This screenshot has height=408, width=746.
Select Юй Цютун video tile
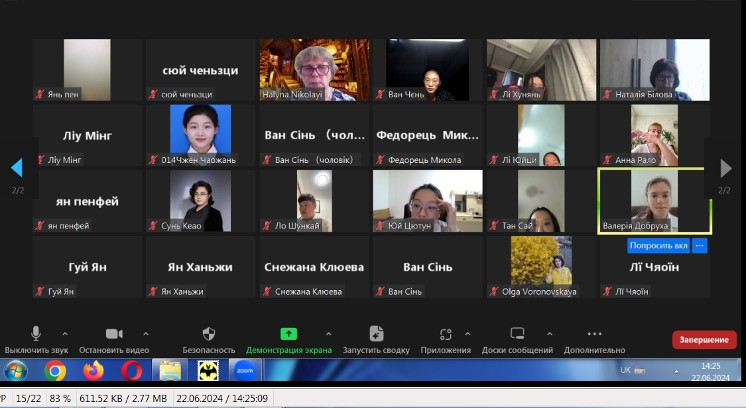click(x=428, y=201)
